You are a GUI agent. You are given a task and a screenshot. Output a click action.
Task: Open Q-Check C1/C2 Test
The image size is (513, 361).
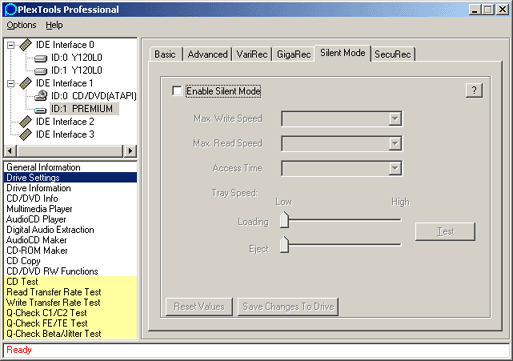70,313
